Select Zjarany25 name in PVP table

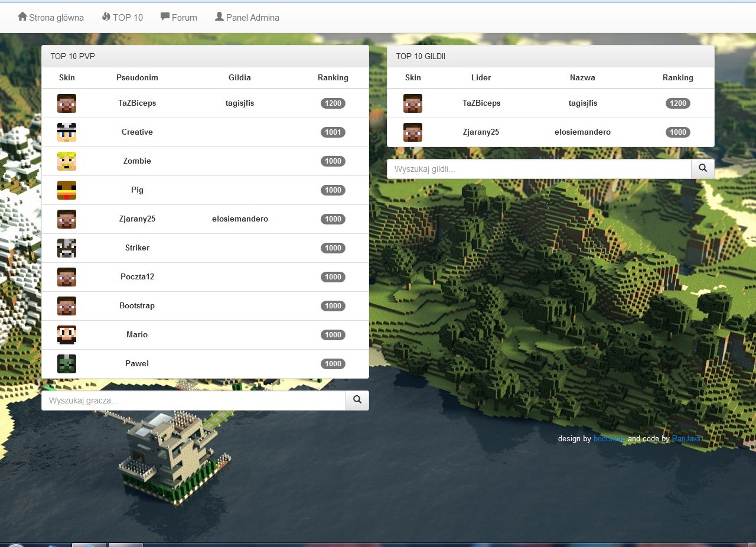point(137,219)
